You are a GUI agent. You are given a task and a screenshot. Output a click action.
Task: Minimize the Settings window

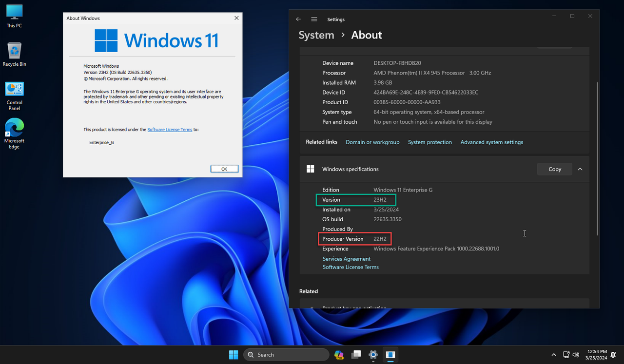(554, 16)
